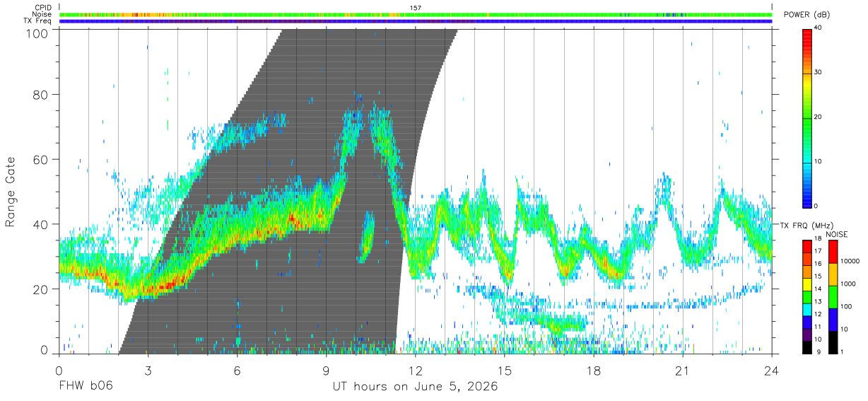Click the CPID value 157

point(416,7)
